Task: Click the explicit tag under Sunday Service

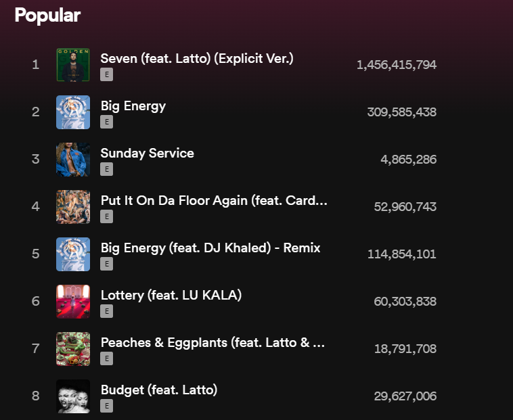Action: [x=106, y=170]
